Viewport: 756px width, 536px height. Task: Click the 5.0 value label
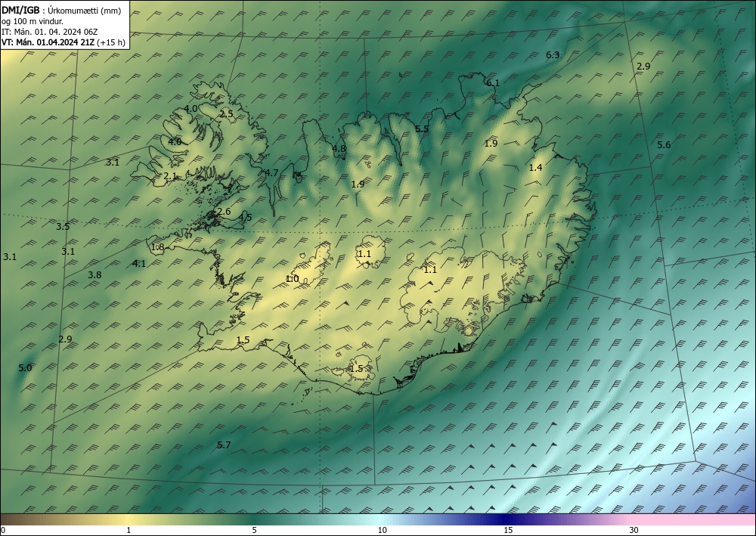point(25,367)
